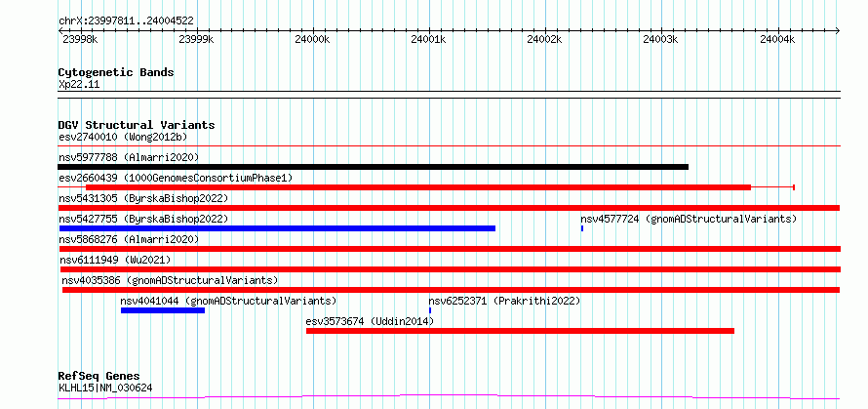Click the red nsv4035386 variant bar

coord(452,290)
